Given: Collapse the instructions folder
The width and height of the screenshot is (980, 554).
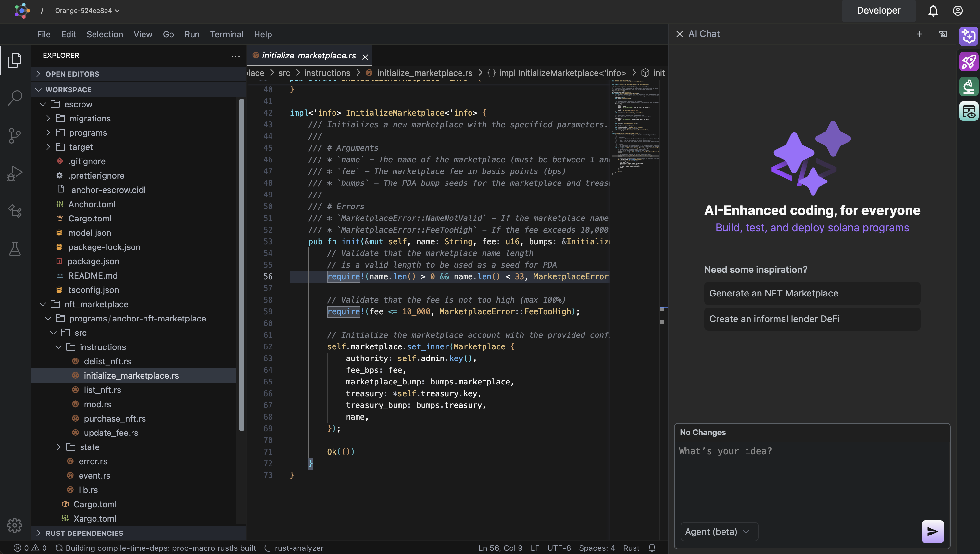Looking at the screenshot, I should point(102,347).
